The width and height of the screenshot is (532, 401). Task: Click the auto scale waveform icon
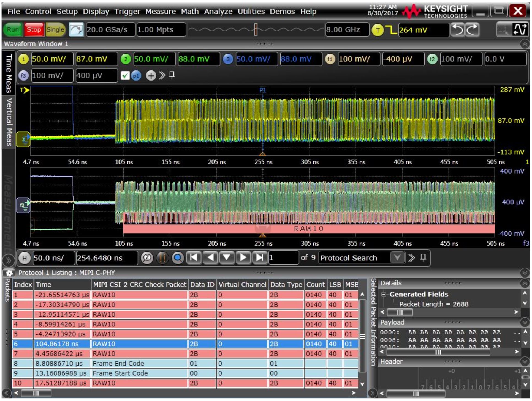(520, 29)
